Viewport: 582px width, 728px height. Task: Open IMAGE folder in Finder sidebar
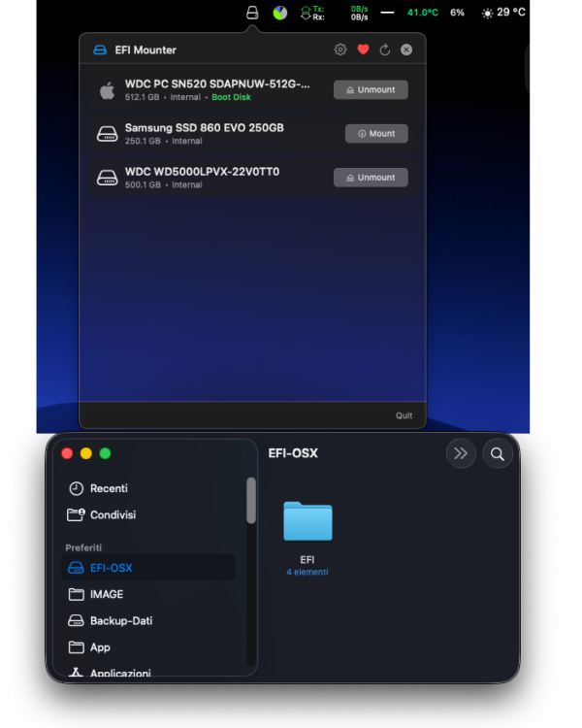(107, 594)
